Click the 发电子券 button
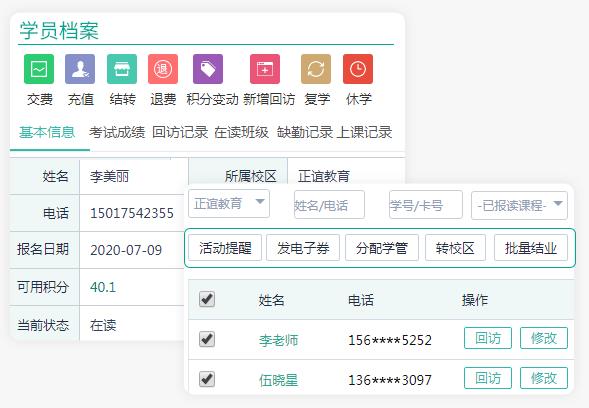The width and height of the screenshot is (589, 408). click(x=303, y=248)
